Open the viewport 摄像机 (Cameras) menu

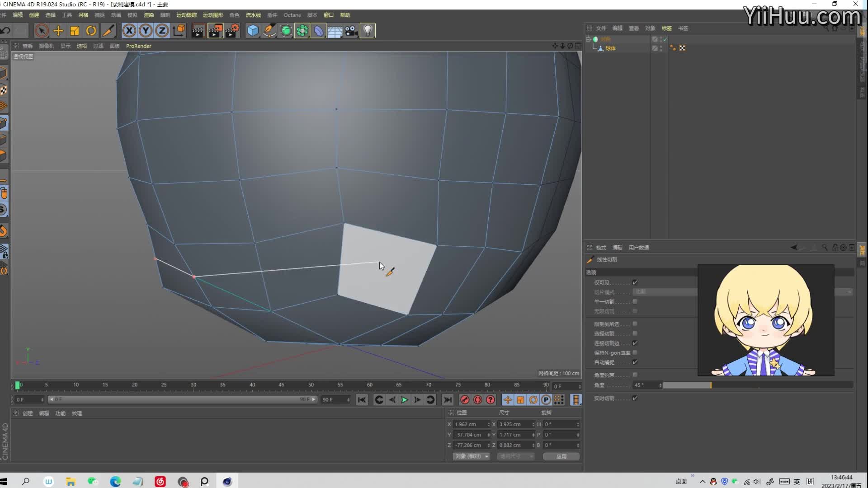point(46,46)
